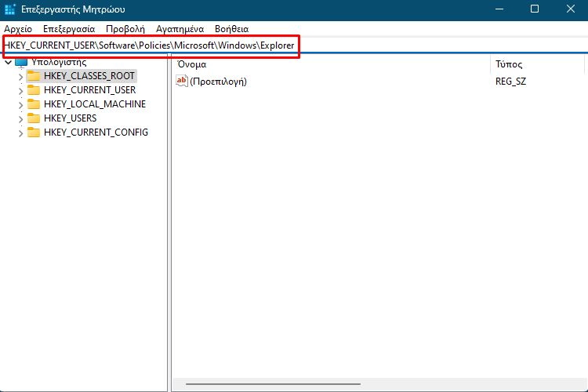Click the HKEY_USERS folder icon
The width and height of the screenshot is (588, 392).
pos(34,118)
